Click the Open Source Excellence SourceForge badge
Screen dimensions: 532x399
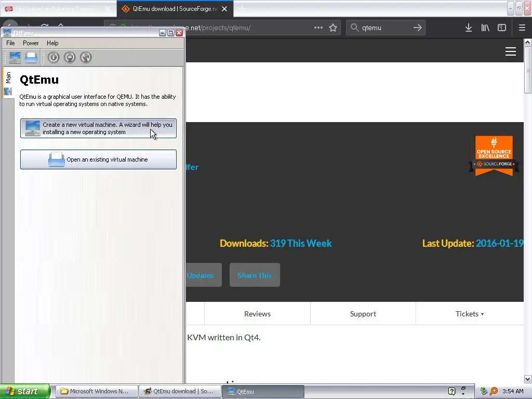tap(494, 156)
